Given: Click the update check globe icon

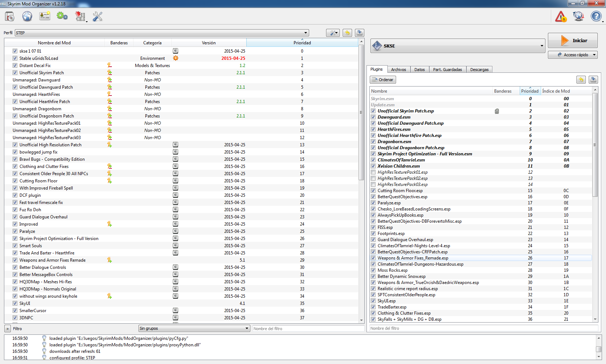Looking at the screenshot, I should 579,17.
